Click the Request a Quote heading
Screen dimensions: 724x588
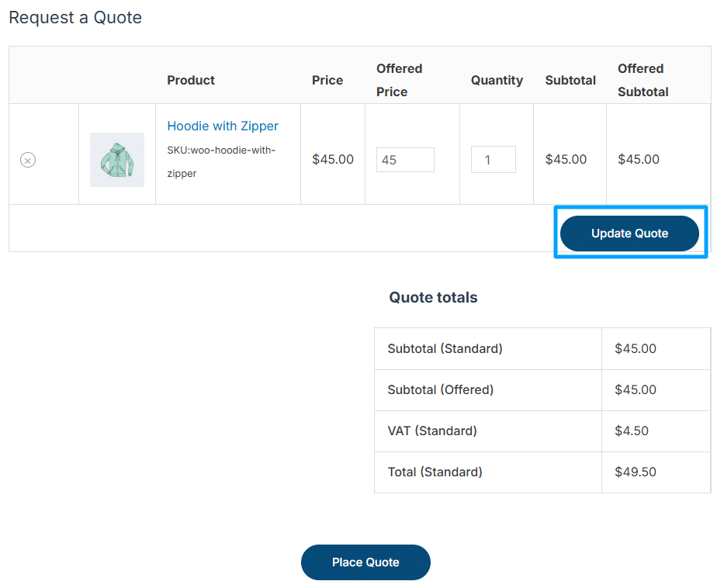click(75, 18)
